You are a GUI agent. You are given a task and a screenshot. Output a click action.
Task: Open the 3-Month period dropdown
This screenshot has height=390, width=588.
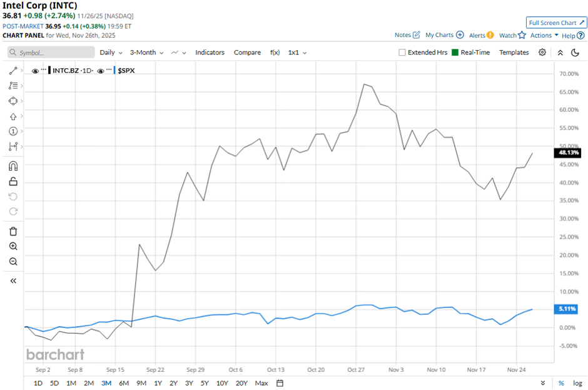coord(146,53)
